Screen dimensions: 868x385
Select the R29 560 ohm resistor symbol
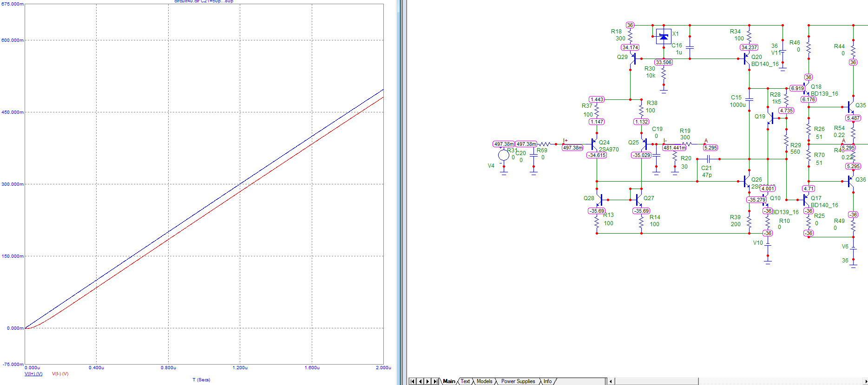click(786, 140)
